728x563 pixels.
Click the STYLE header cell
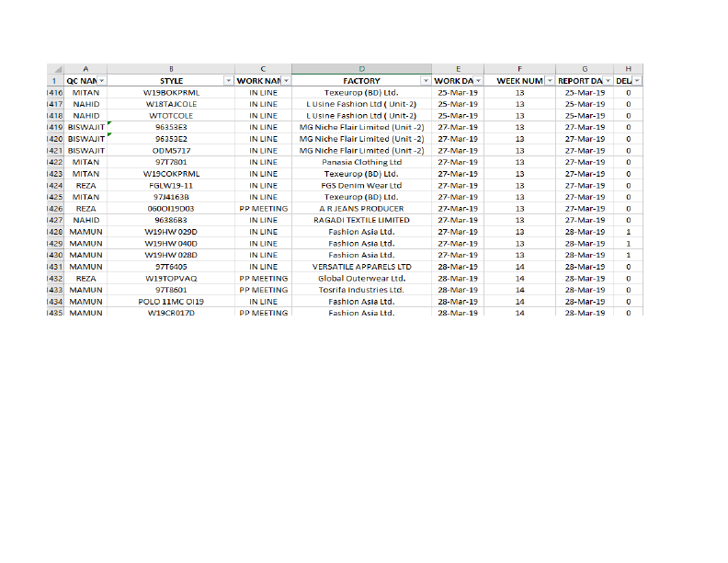click(x=171, y=81)
